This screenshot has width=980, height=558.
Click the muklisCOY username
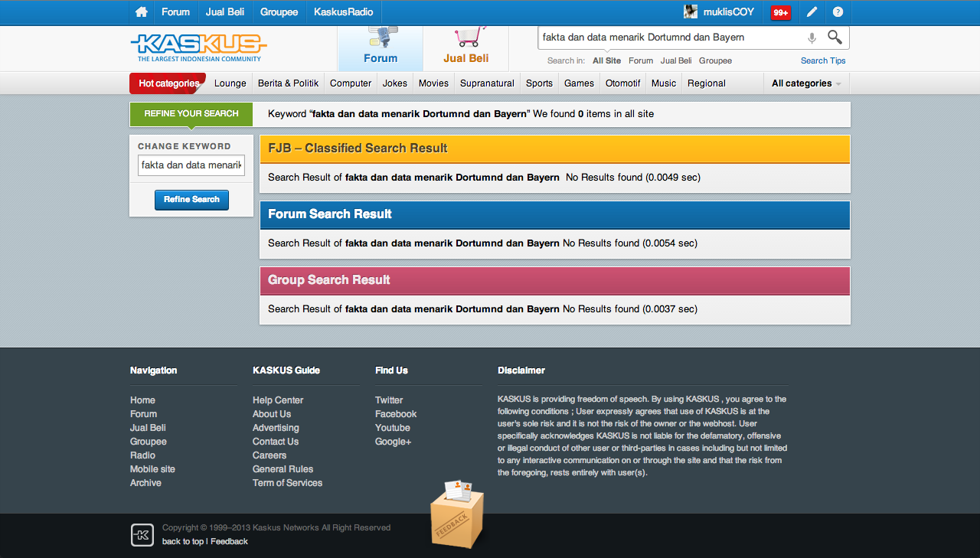click(x=729, y=12)
